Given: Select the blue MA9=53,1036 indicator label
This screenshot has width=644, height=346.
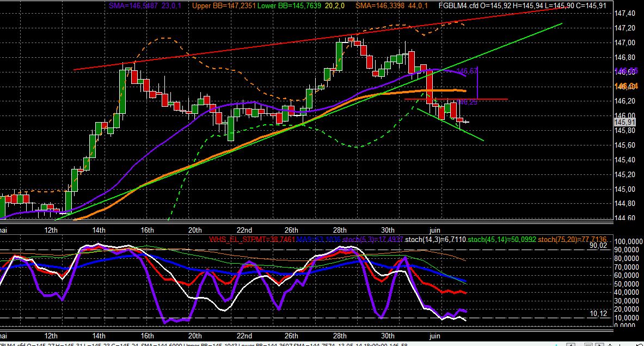Looking at the screenshot, I should [x=318, y=239].
